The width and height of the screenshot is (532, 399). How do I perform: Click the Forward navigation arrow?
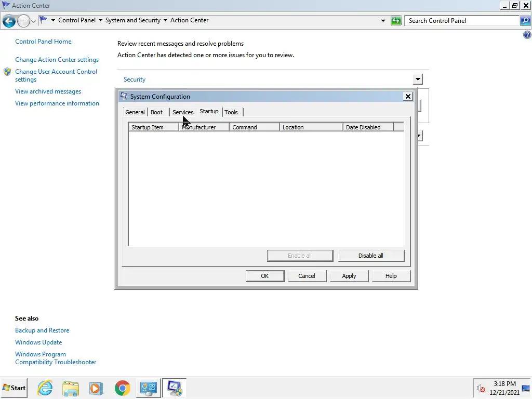tap(23, 21)
